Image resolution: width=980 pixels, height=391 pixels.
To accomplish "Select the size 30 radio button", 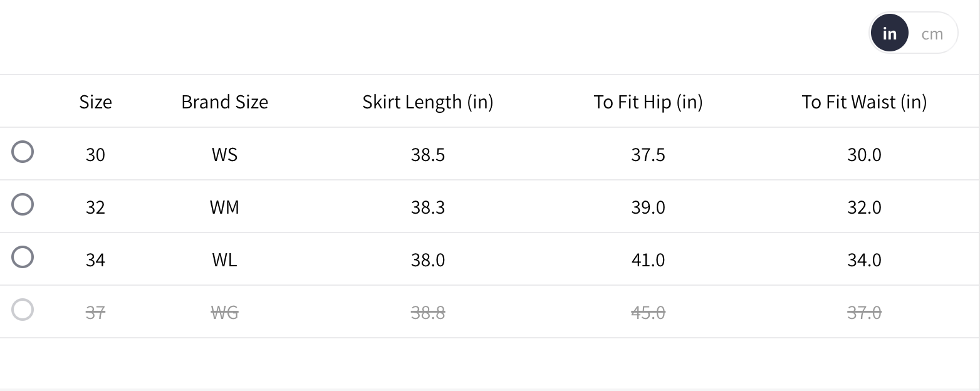I will point(23,152).
